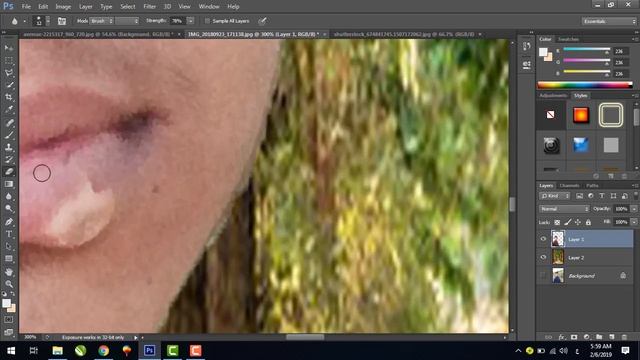Open Chrome from the taskbar
This screenshot has width=640, height=360.
click(x=104, y=351)
